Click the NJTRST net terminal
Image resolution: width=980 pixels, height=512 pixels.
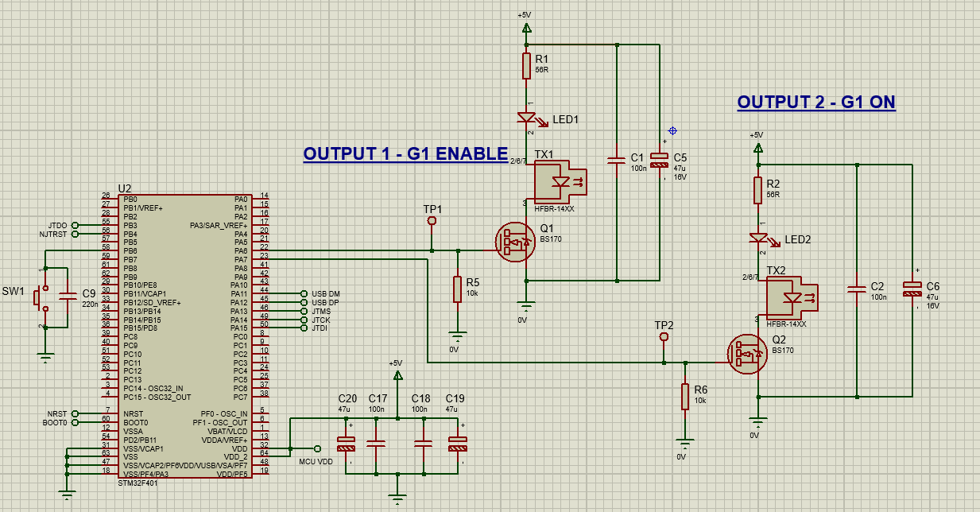(x=75, y=234)
